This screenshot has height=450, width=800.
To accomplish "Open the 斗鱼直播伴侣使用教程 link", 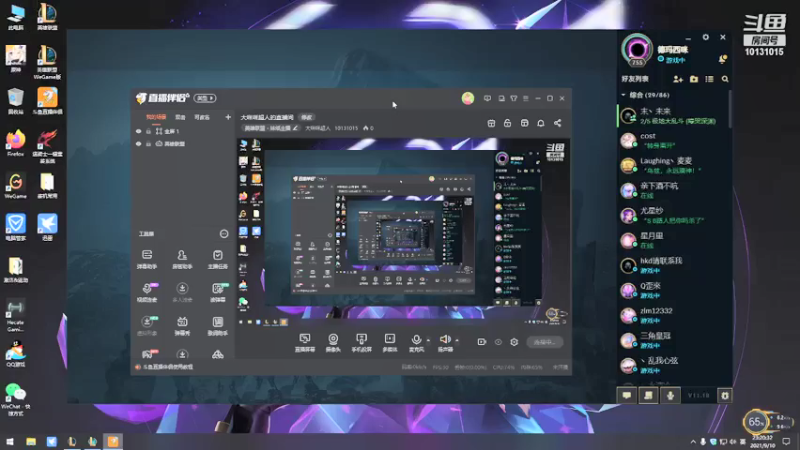I will [164, 367].
